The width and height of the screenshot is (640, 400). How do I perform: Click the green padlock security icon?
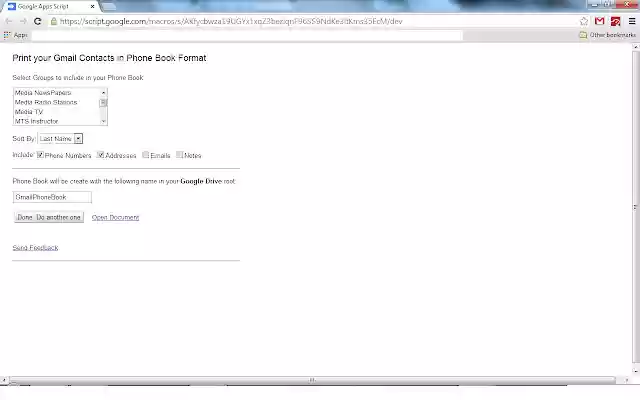[x=53, y=21]
